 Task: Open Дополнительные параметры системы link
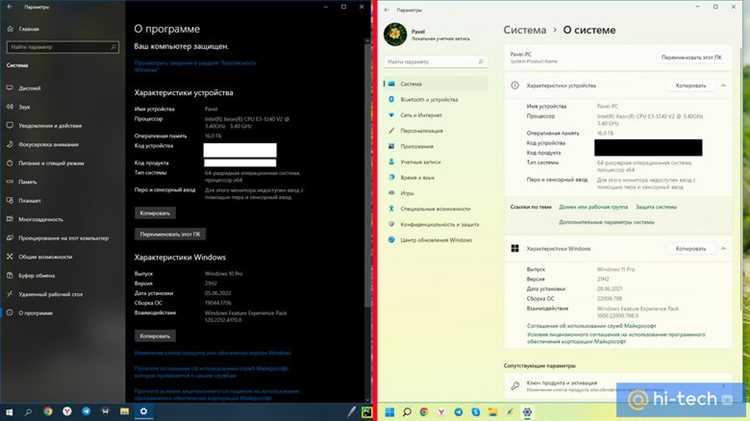607,222
